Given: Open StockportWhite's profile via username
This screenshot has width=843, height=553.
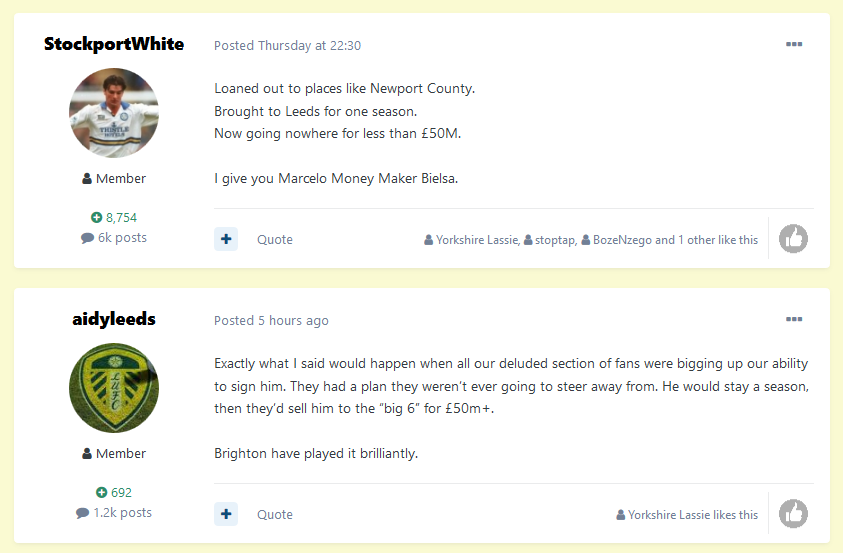Looking at the screenshot, I should (114, 44).
